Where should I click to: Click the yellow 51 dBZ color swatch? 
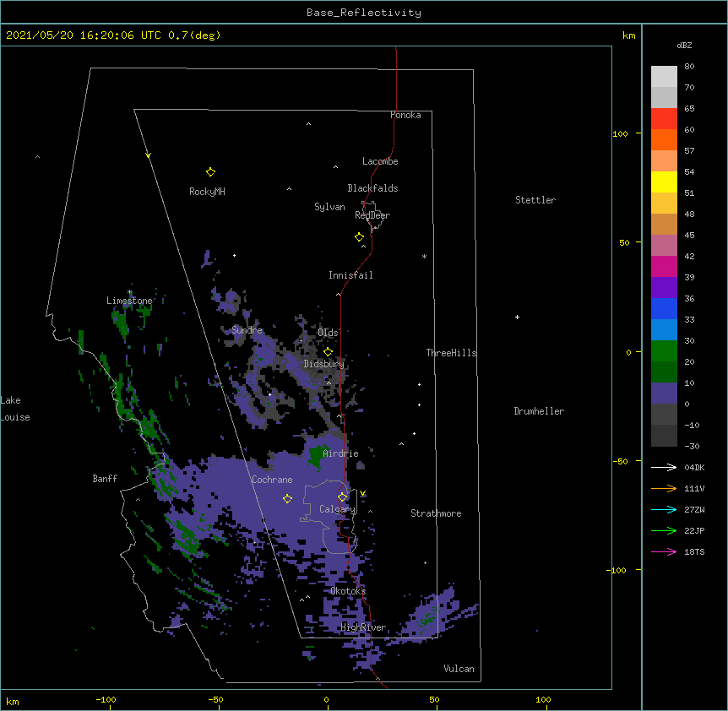(664, 182)
